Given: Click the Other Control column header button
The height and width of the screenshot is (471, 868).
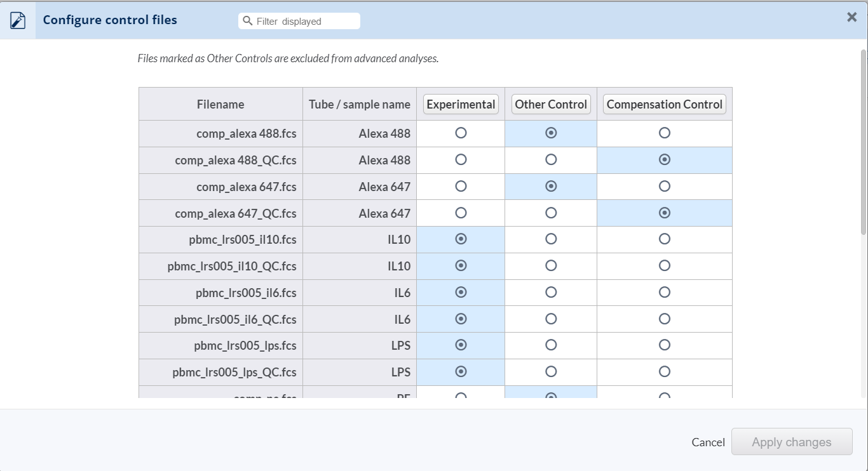Looking at the screenshot, I should coord(551,104).
